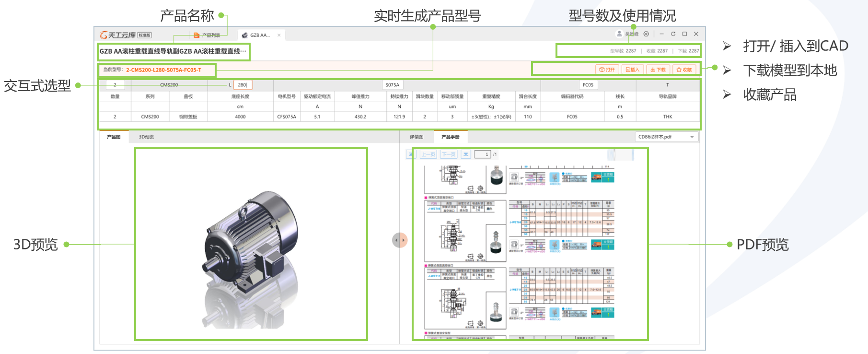Close the GZB AA tab
Screen dimensions: 868x354
point(279,35)
